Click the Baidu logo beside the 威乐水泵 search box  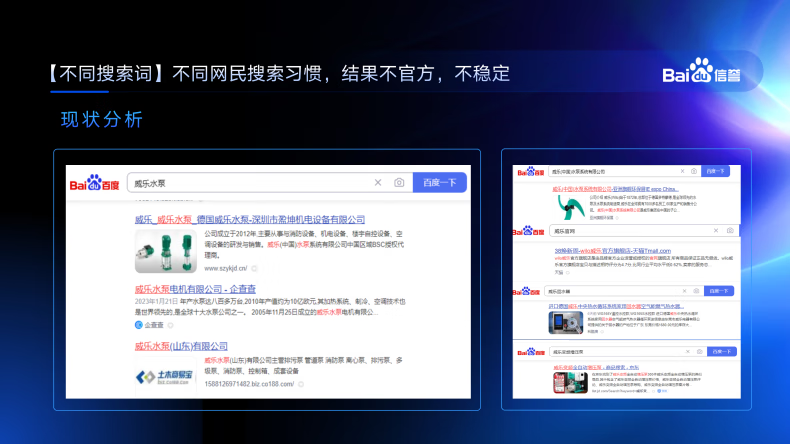(x=94, y=183)
